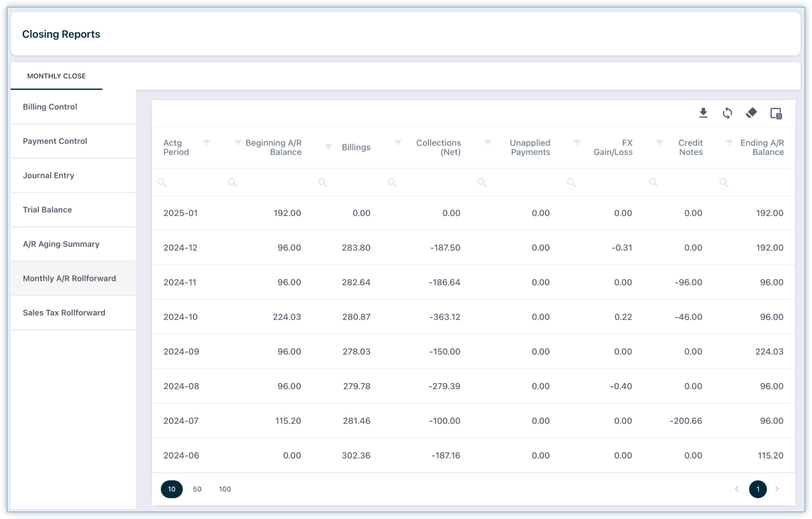Viewport: 812px width, 519px height.
Task: Open the Trial Balance report
Action: (x=47, y=210)
